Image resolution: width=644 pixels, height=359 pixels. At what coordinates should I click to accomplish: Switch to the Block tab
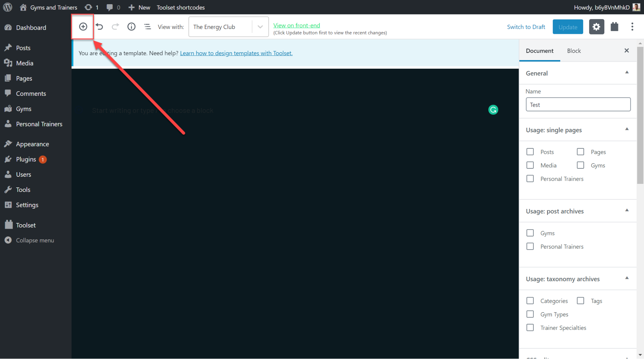pyautogui.click(x=573, y=51)
